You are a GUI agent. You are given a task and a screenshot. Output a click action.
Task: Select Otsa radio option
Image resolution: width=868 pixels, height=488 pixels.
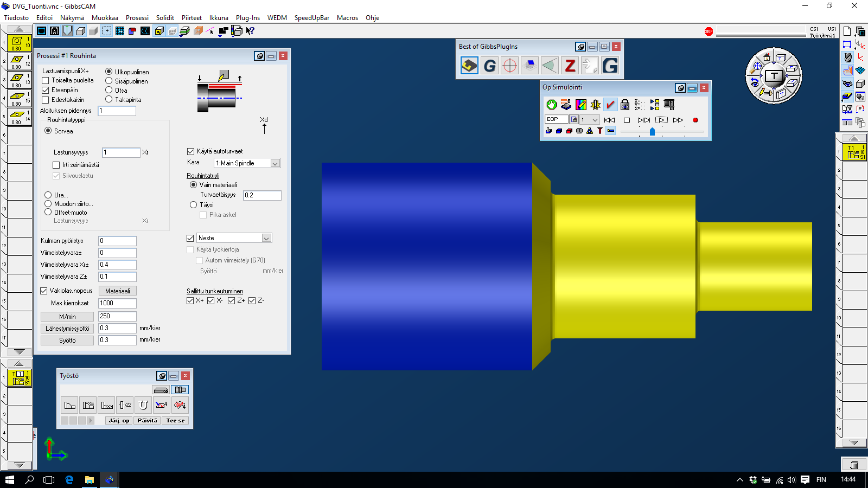[x=109, y=90]
